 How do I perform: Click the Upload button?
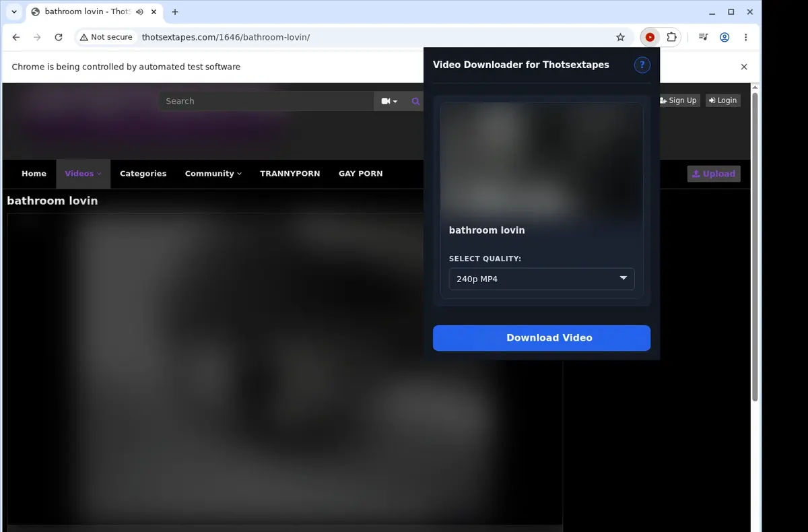714,174
